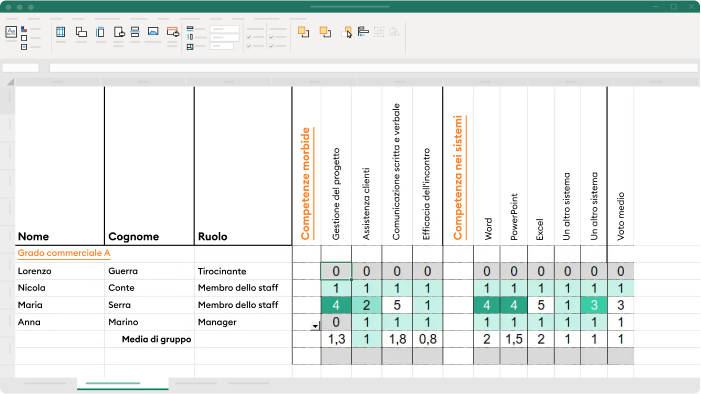The image size is (701, 394).
Task: Select the active green-underlined sheet tab
Action: click(x=122, y=384)
